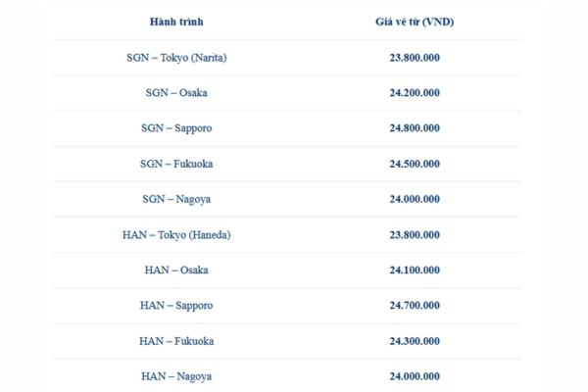Select the SGN – Nagoya route row
Image resolution: width=588 pixels, height=392 pixels.
(x=176, y=199)
